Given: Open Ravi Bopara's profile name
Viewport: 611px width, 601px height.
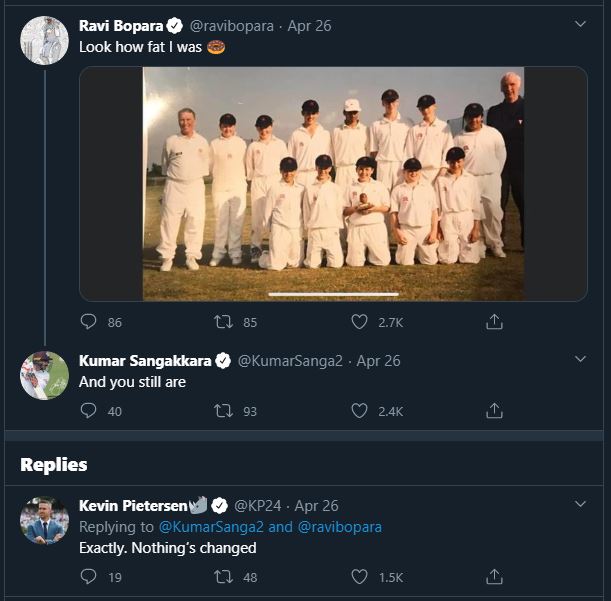Looking at the screenshot, I should [120, 26].
